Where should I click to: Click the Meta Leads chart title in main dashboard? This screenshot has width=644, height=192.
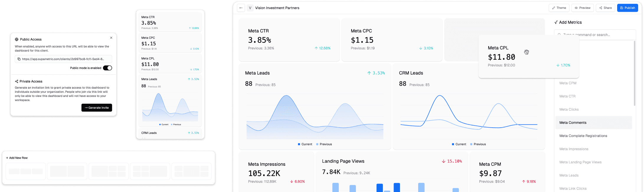(x=257, y=73)
